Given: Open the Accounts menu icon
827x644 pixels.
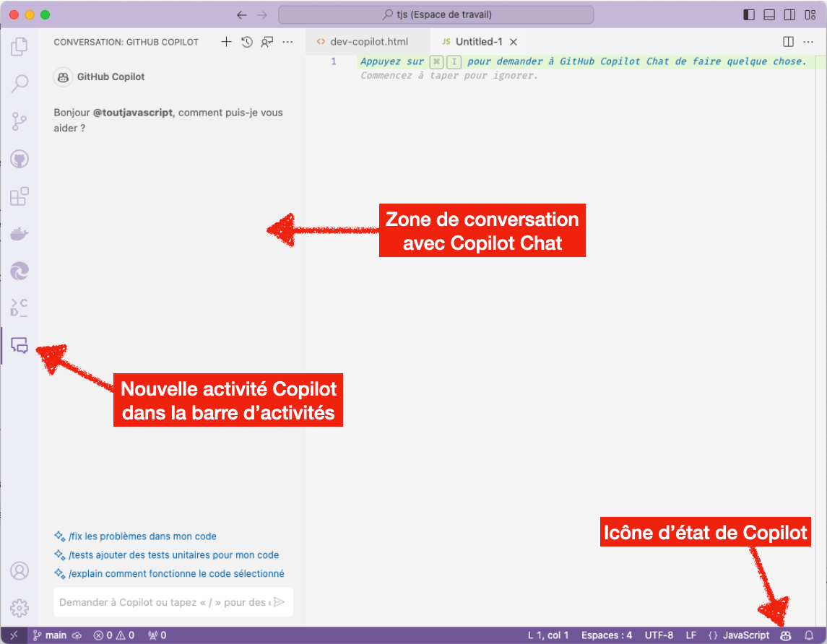Looking at the screenshot, I should point(19,571).
